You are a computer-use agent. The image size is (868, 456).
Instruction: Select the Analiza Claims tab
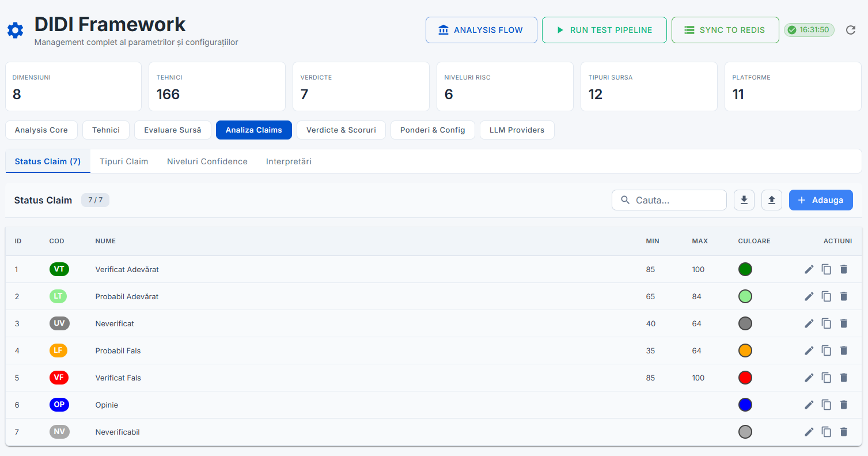(254, 130)
